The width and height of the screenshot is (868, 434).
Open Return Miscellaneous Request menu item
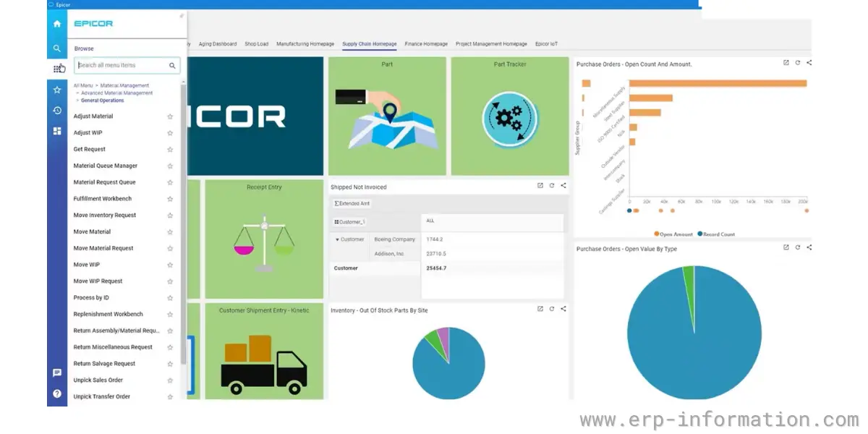[x=113, y=347]
